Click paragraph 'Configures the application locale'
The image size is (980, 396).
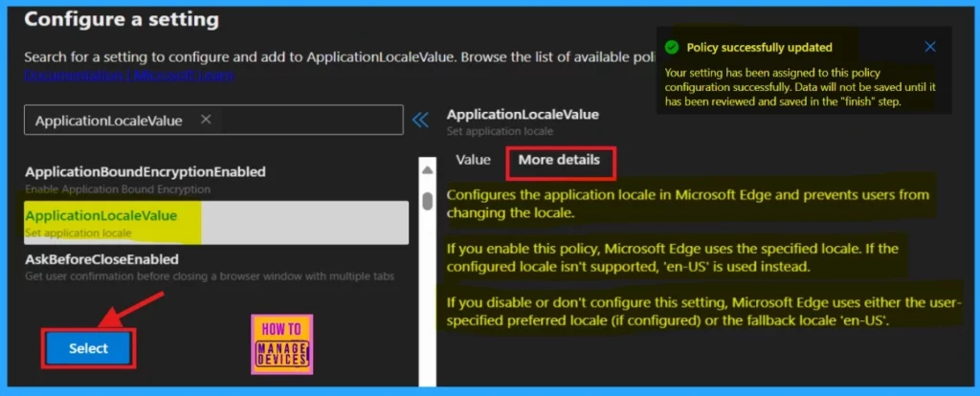[x=688, y=204]
